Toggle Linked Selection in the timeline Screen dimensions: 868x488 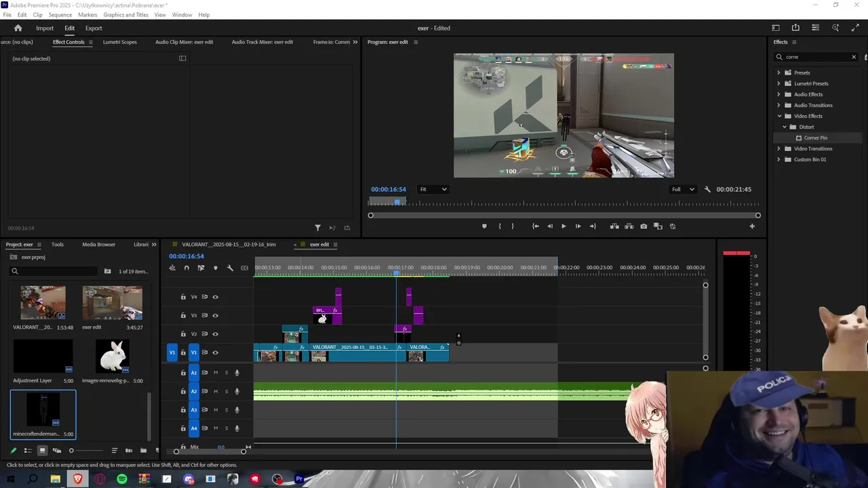[201, 268]
